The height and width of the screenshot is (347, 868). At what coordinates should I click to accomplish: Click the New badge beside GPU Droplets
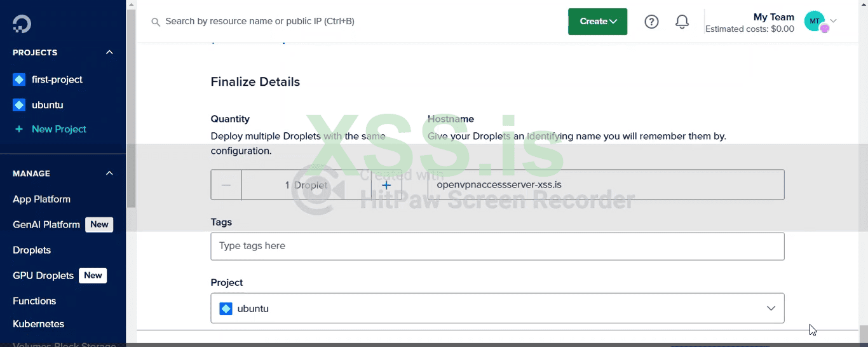click(93, 275)
